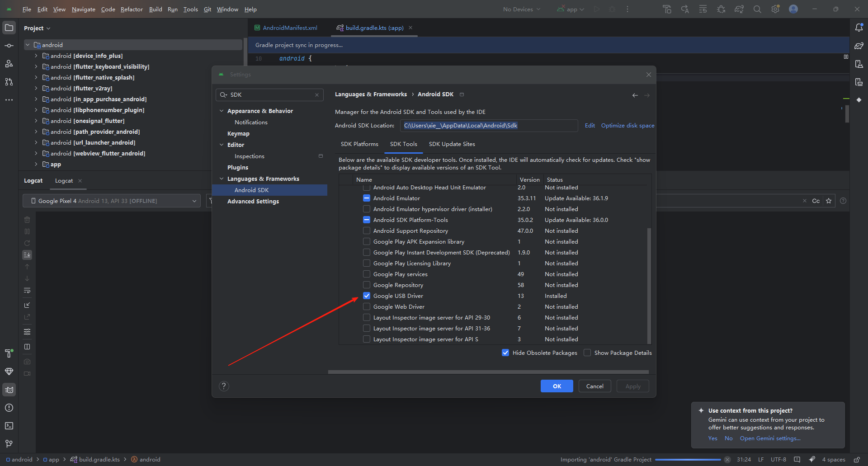Screen dimensions: 868x466
Task: Click the Settings horizontal scrollbar
Action: pyautogui.click(x=488, y=372)
